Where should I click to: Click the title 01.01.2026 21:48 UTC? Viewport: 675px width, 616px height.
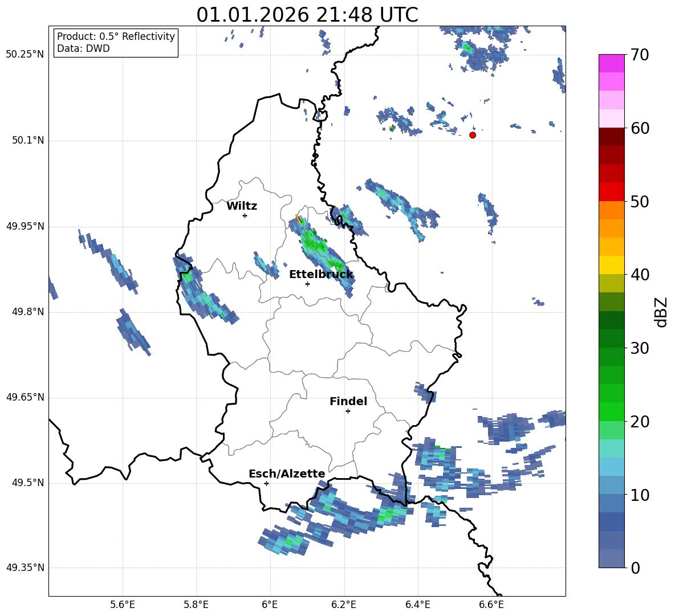[307, 15]
